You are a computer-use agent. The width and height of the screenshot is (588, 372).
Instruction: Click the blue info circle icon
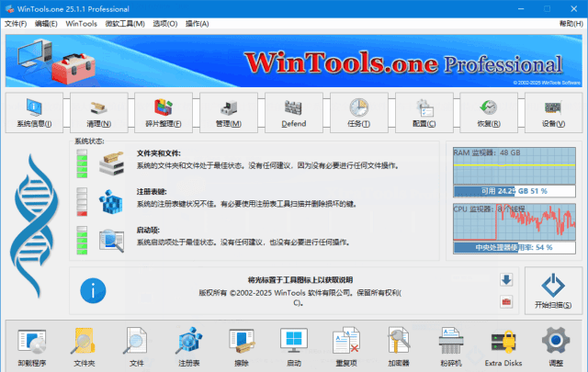[x=93, y=290]
